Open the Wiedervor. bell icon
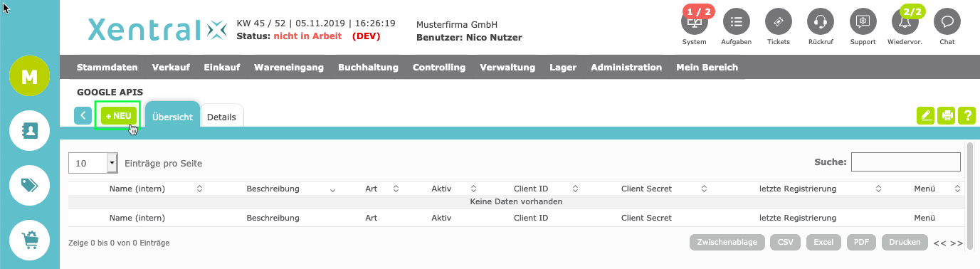 (905, 22)
